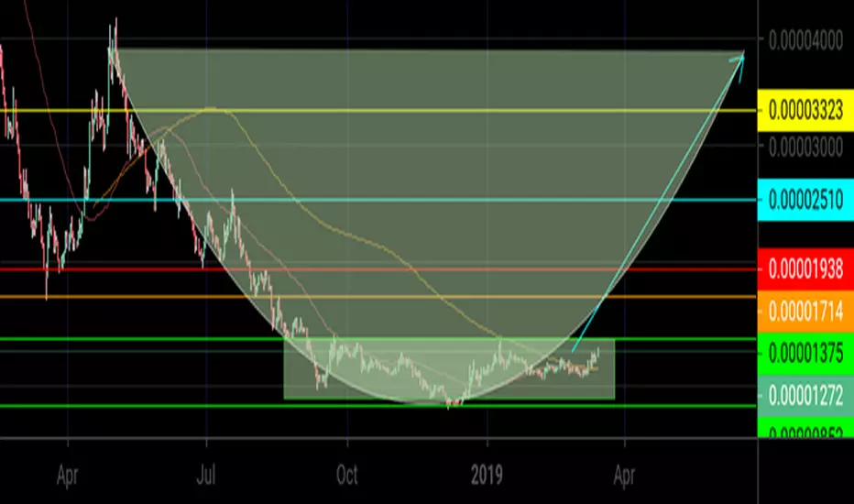This screenshot has width=854, height=504.
Task: Click the 2019 label on time axis
Action: [487, 476]
